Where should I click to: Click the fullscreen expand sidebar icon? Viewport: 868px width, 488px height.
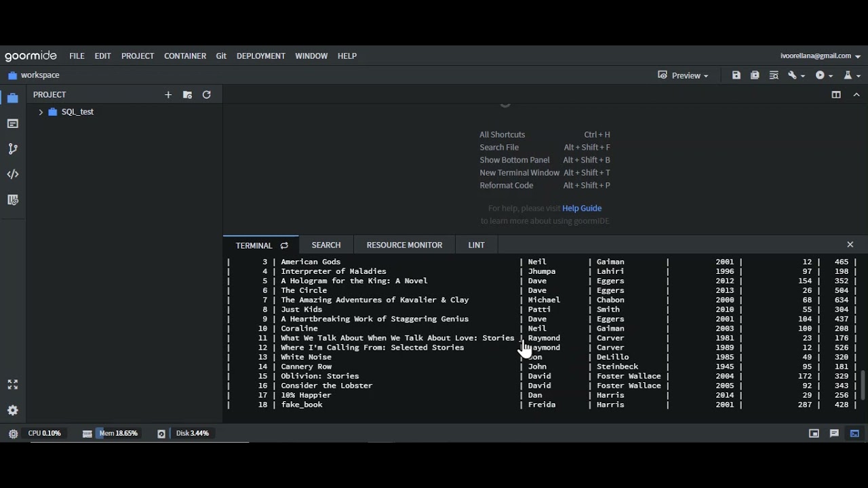[x=12, y=384]
